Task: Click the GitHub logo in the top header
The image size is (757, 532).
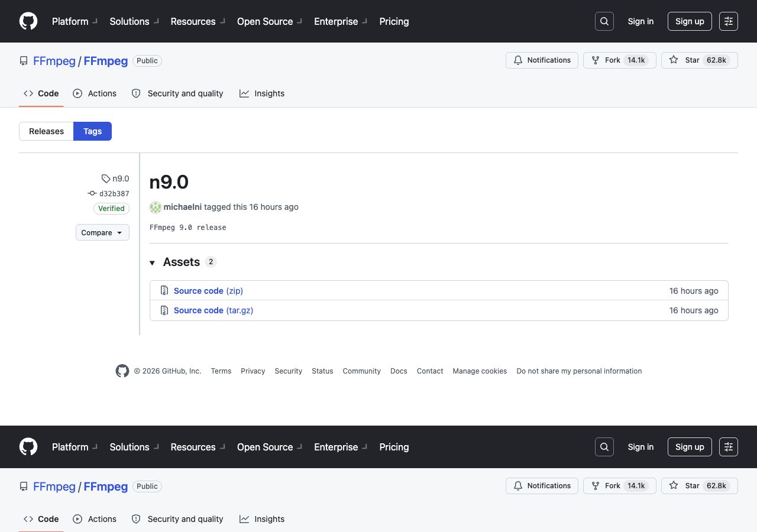Action: click(x=28, y=21)
